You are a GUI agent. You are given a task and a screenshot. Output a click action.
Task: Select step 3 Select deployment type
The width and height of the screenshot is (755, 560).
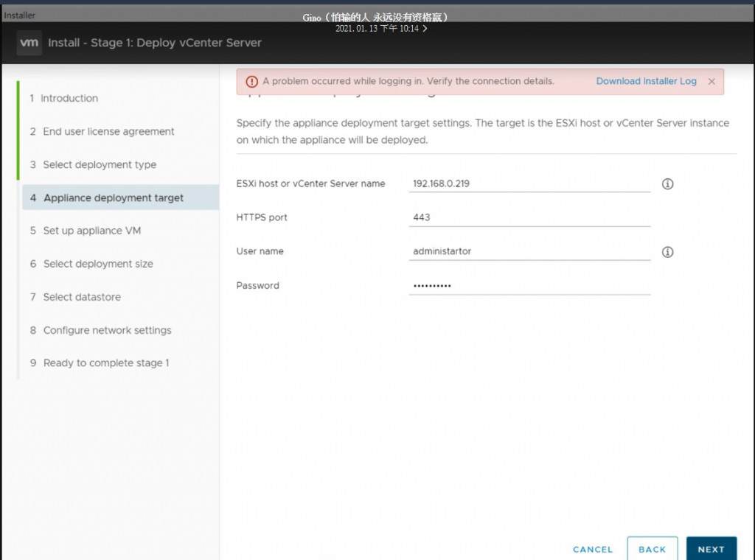[x=93, y=164]
